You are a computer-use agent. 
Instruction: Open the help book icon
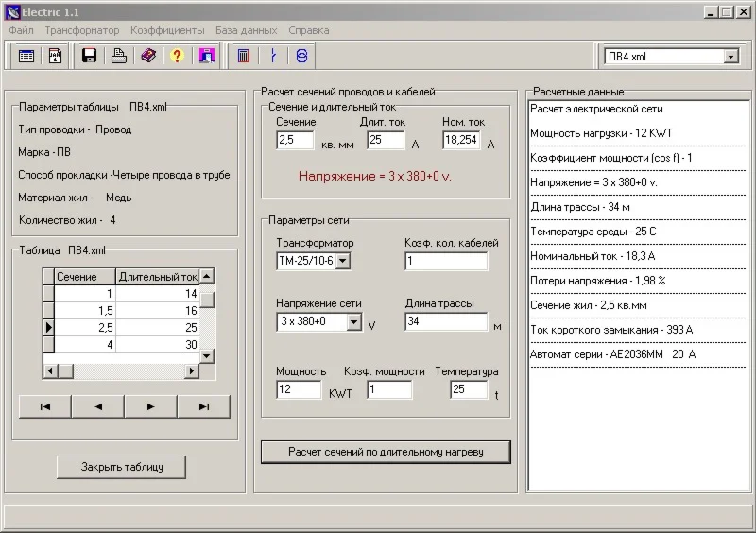click(147, 56)
